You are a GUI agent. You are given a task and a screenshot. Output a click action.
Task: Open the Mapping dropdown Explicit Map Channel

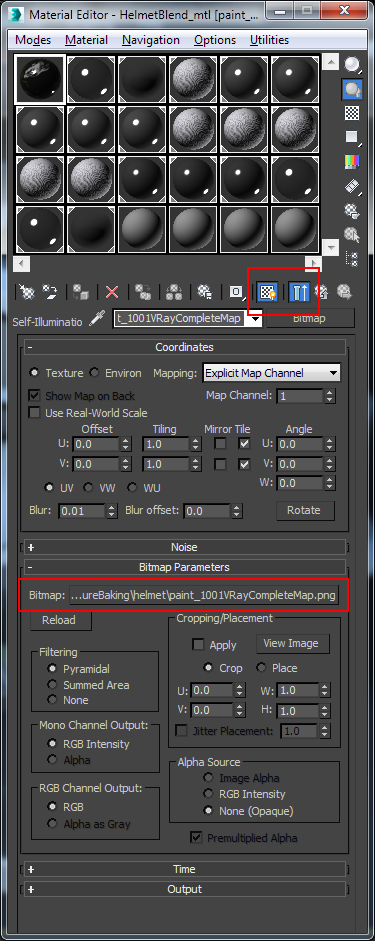[272, 373]
